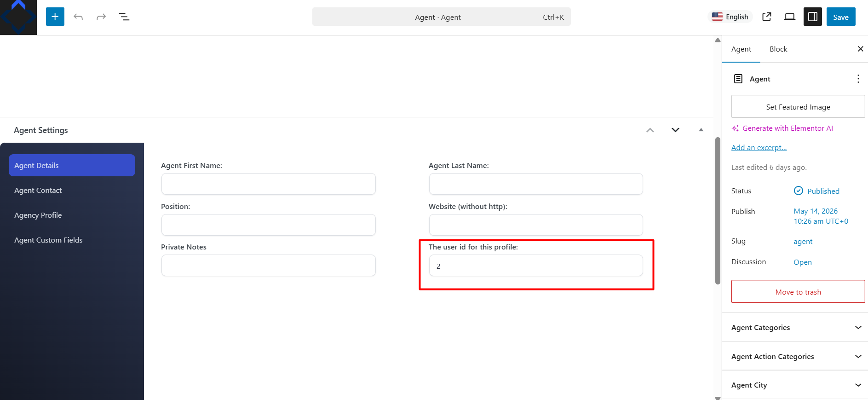The width and height of the screenshot is (868, 400).
Task: Edit the slug 'agent'
Action: tap(803, 241)
